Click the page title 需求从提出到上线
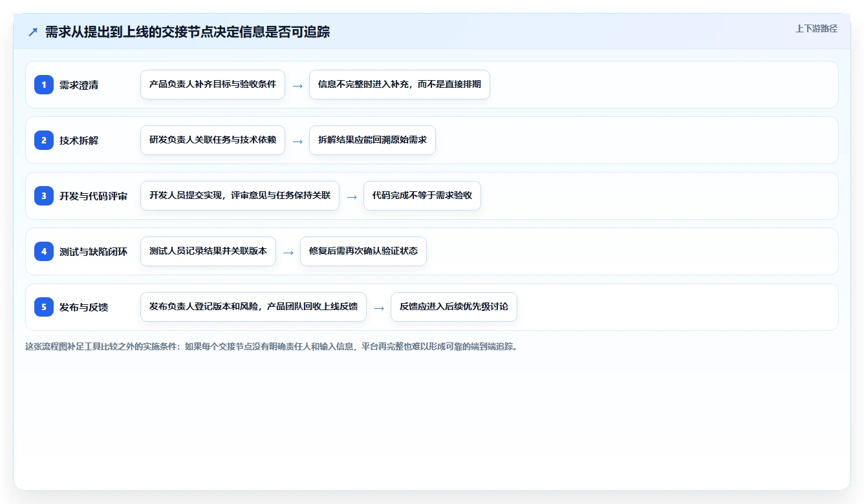Screen dimensions: 864x504 [188, 32]
